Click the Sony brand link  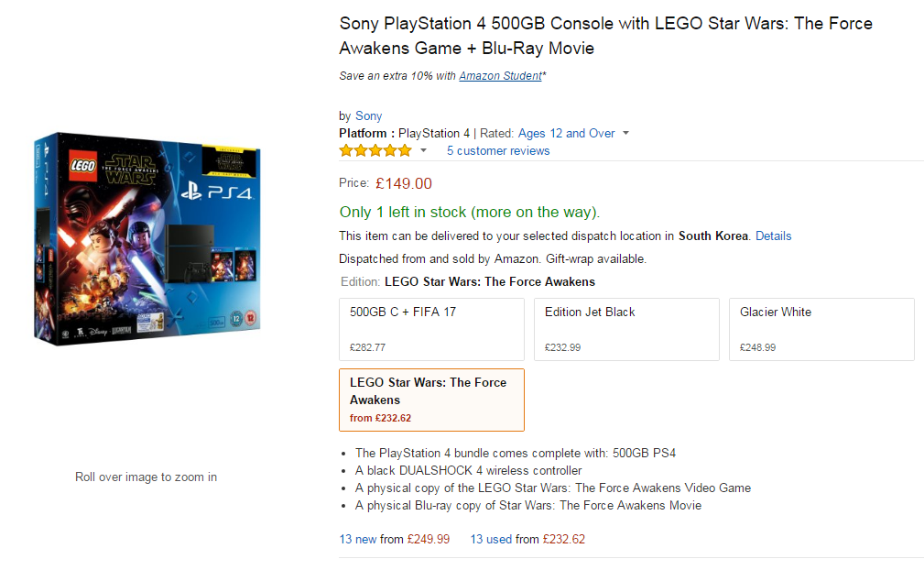coord(368,115)
